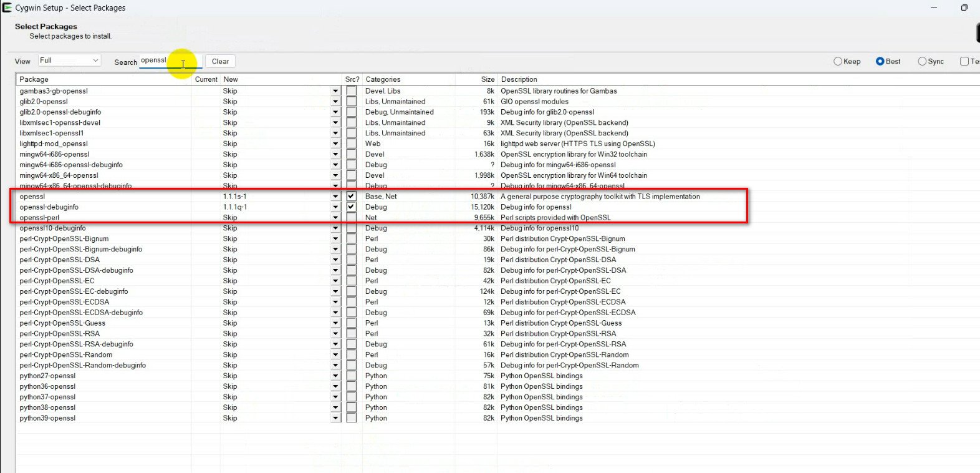Open version dropdown for python27-openssl row
The image size is (980, 473).
coord(335,376)
